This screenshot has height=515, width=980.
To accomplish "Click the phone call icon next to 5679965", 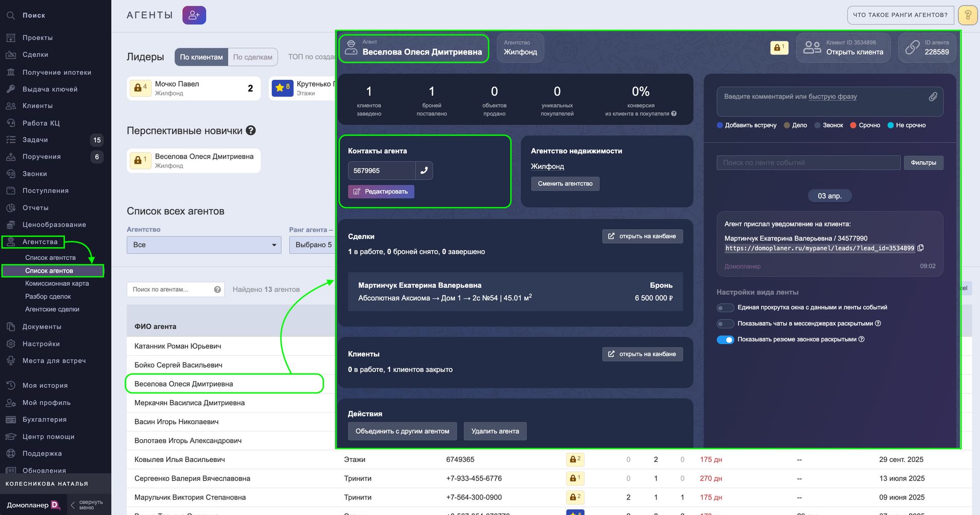I will (424, 170).
